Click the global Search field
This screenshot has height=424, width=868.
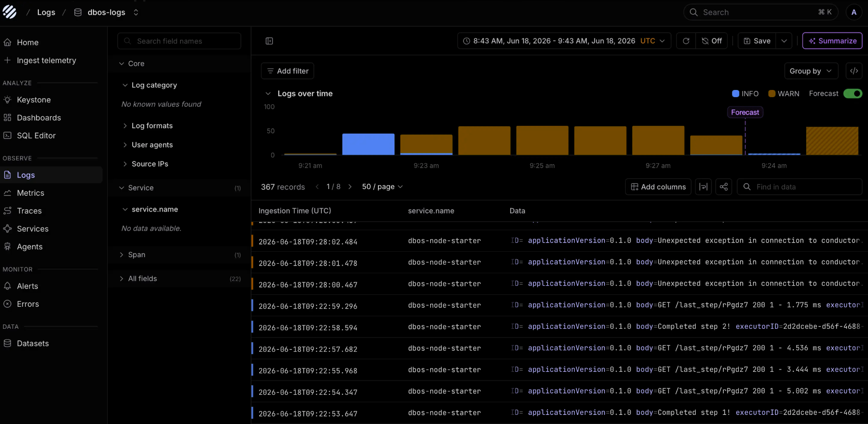coord(761,12)
